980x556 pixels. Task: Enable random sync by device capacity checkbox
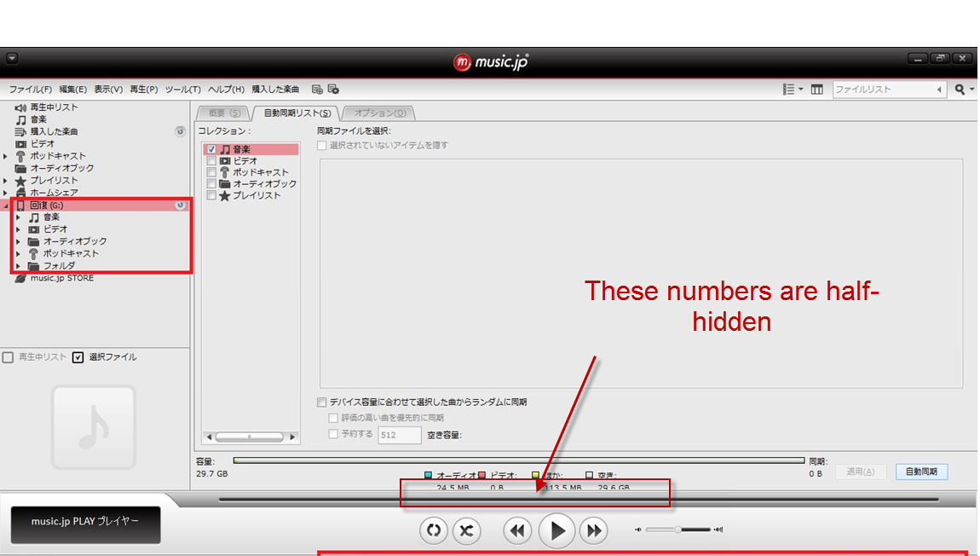[322, 403]
